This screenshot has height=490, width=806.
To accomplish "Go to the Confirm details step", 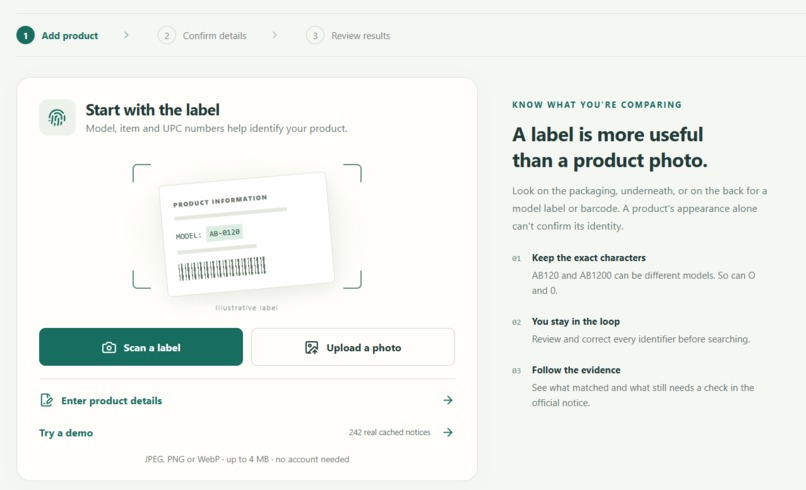I will point(203,35).
